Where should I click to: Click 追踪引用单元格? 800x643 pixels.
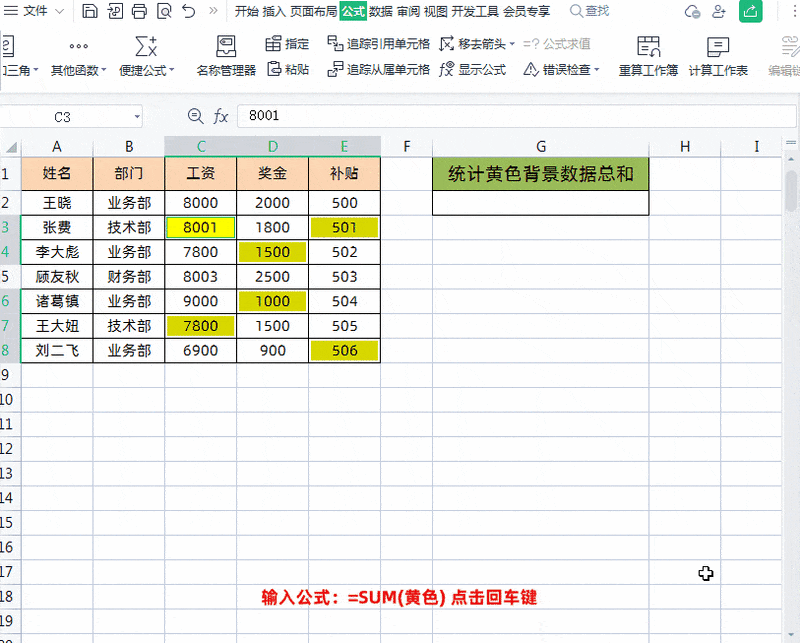[x=379, y=44]
